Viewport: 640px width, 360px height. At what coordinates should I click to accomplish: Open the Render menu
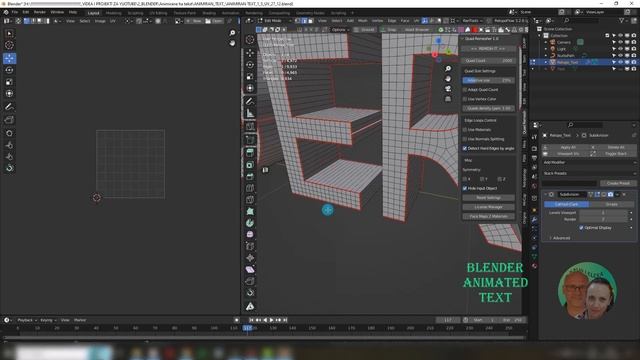(x=40, y=12)
